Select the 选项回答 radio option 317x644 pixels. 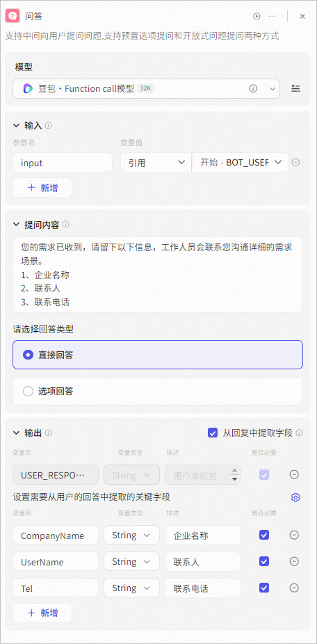click(x=158, y=392)
